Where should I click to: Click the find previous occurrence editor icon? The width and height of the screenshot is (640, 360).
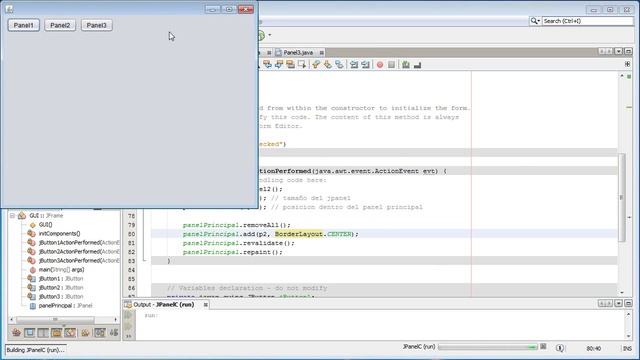click(x=267, y=64)
